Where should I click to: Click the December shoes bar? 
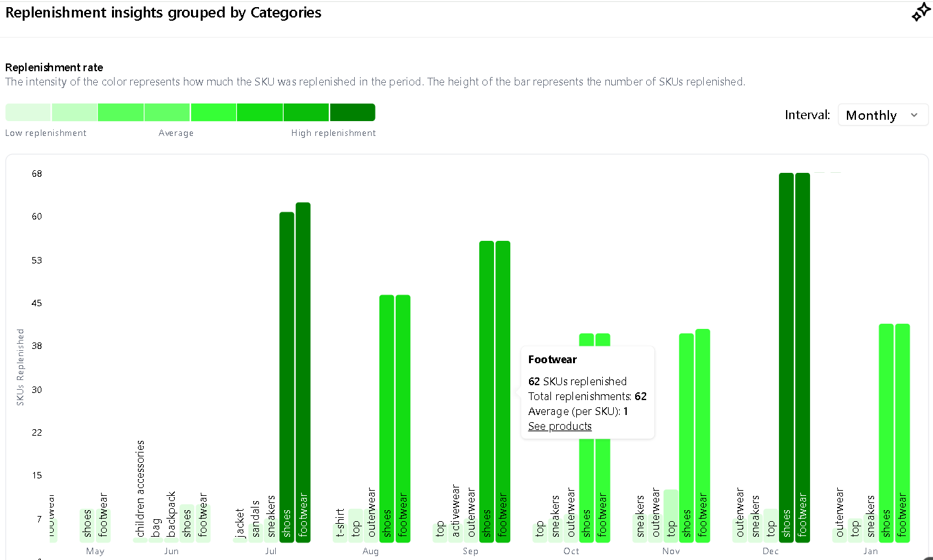pyautogui.click(x=786, y=356)
